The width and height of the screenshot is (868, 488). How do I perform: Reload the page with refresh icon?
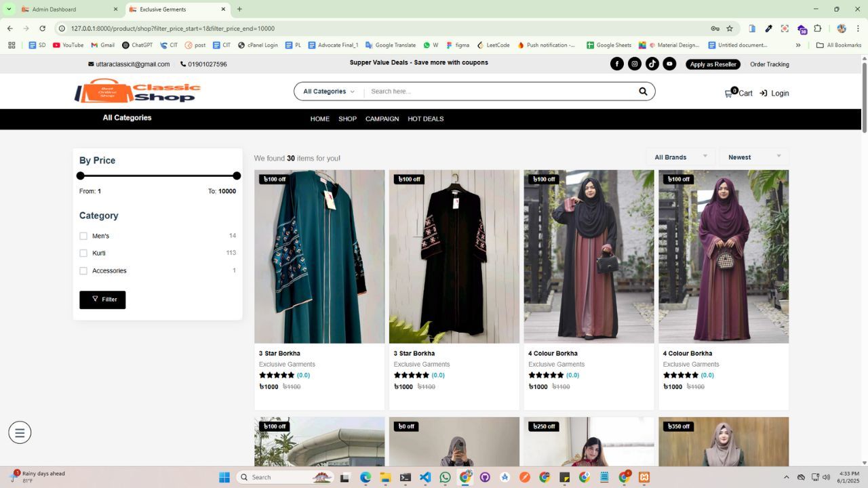[42, 28]
